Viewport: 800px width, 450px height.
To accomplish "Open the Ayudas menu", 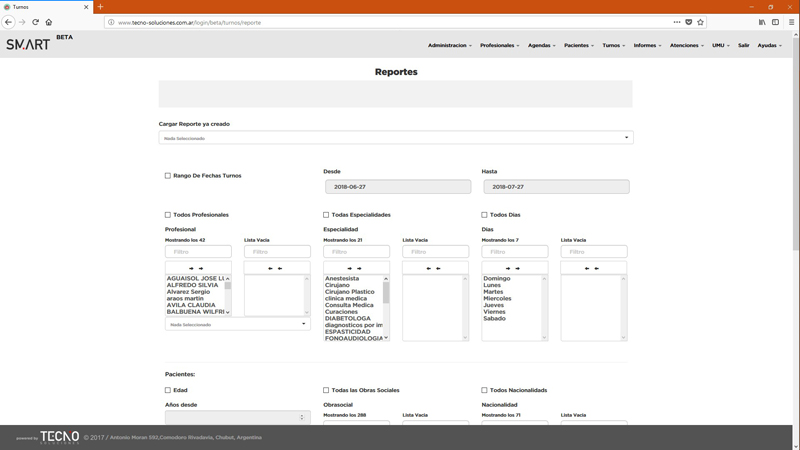I will 769,45.
